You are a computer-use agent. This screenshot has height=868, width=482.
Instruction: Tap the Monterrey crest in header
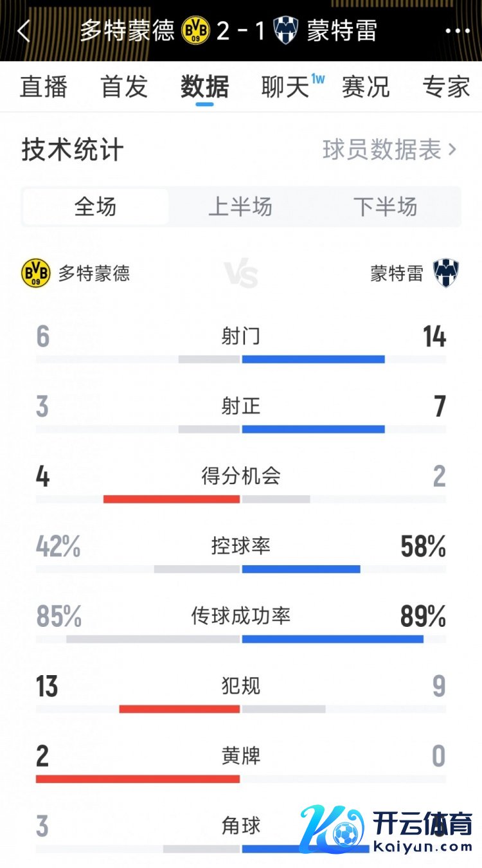click(285, 31)
